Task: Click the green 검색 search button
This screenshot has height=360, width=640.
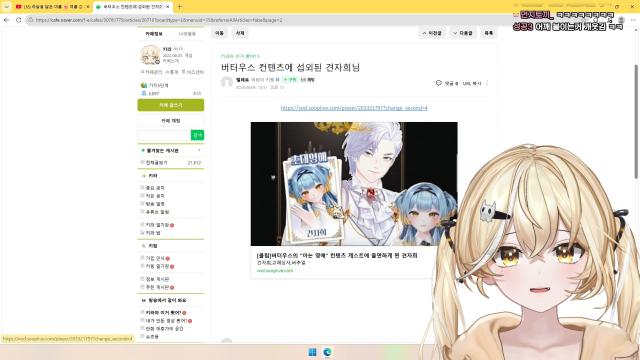Action: coord(197,135)
